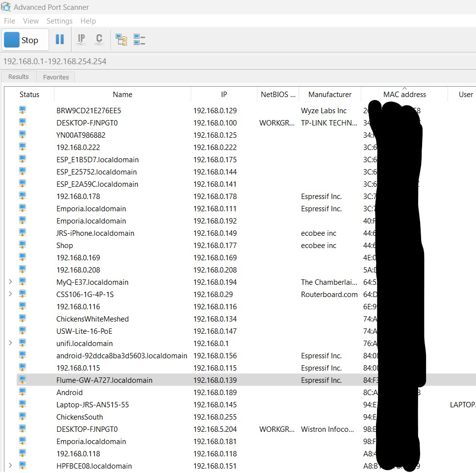Image resolution: width=476 pixels, height=473 pixels.
Task: Expand the MyQ-E37.localdomain row
Action: click(x=10, y=282)
